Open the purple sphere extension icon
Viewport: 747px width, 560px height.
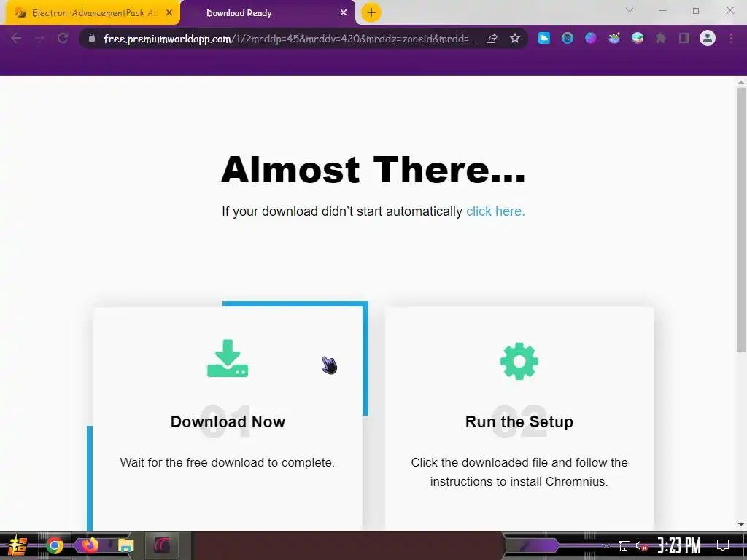(x=591, y=38)
